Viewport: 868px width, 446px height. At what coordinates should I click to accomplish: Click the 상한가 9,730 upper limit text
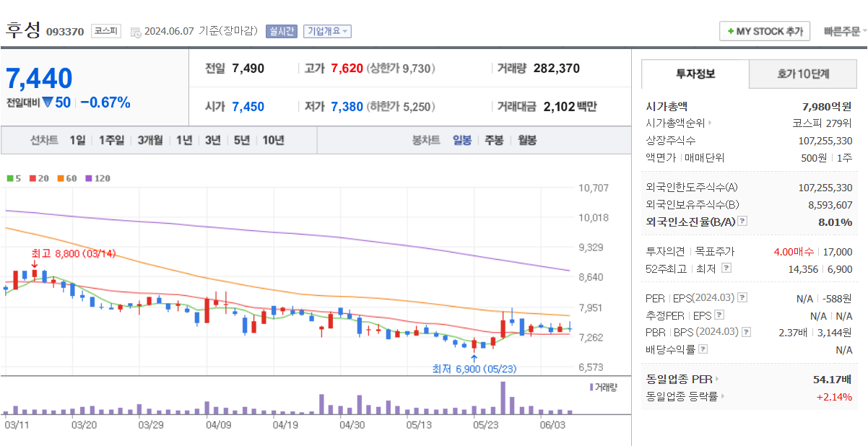point(401,69)
